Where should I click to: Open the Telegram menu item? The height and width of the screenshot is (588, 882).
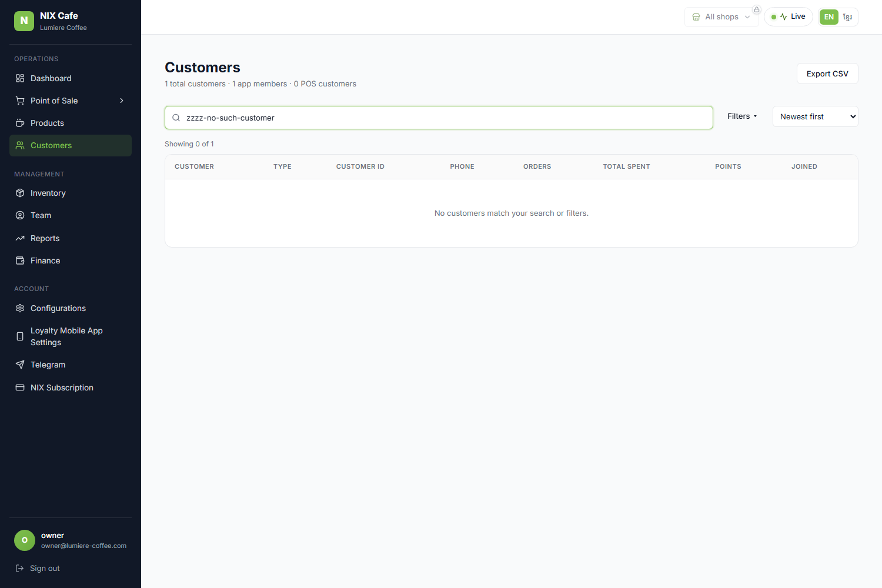[71, 365]
